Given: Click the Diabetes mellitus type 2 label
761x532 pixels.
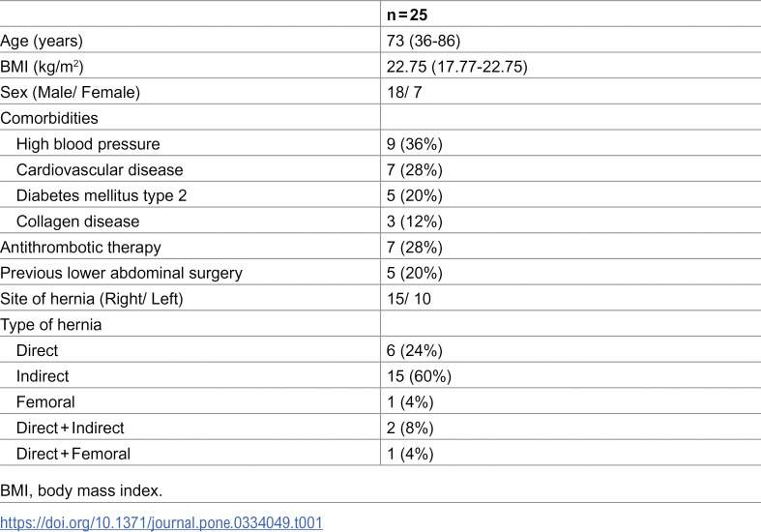Looking at the screenshot, I should coord(102,195).
